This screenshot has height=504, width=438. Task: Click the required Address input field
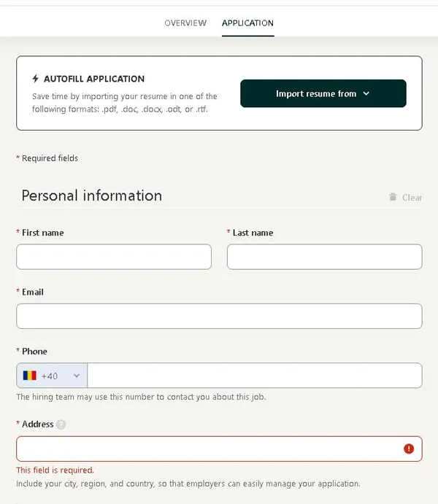coord(219,449)
